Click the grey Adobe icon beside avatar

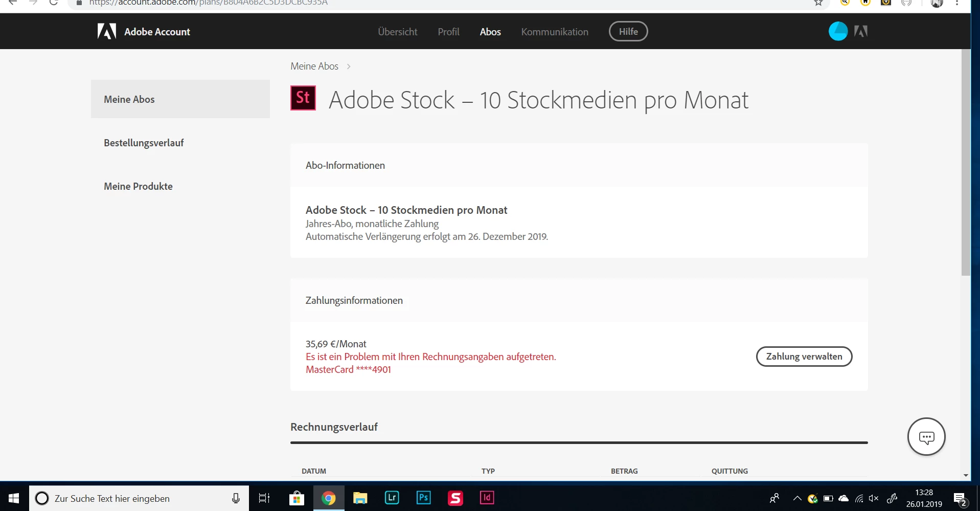pos(861,31)
